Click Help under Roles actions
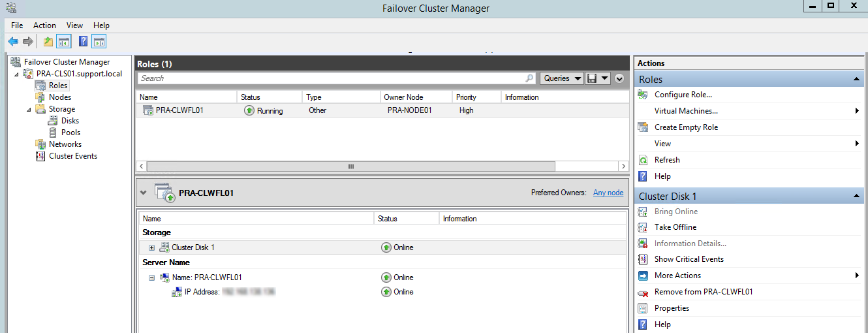 tap(662, 176)
